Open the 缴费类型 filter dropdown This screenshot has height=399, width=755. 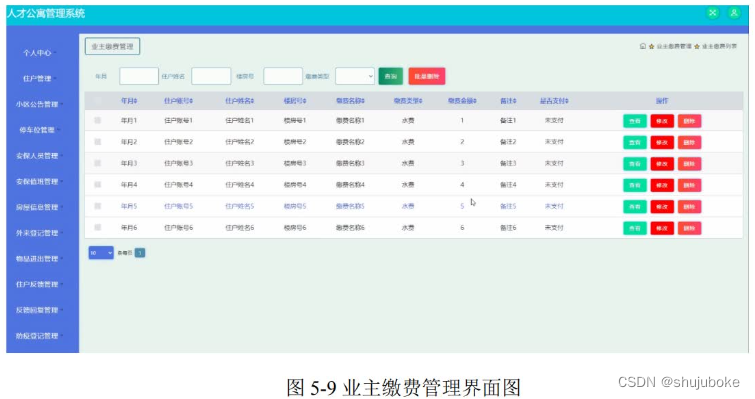click(355, 76)
